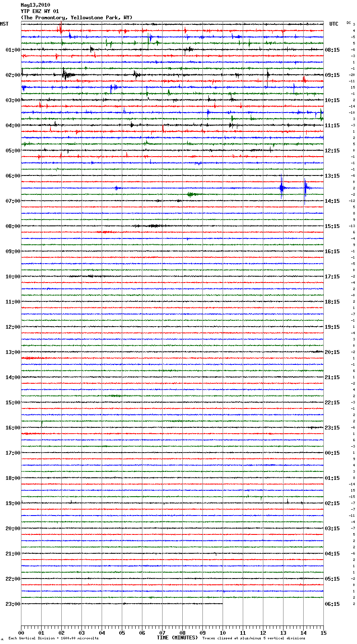The width and height of the screenshot is (357, 644).
Task: Click the 00 tick on the minutes axis
Action: tap(21, 633)
